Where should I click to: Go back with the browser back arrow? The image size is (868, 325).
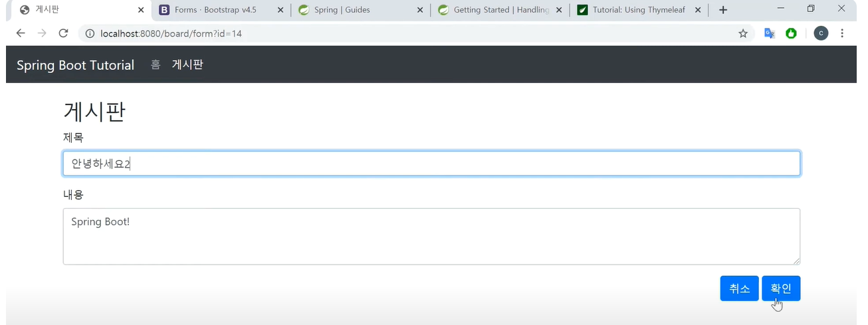click(x=21, y=33)
